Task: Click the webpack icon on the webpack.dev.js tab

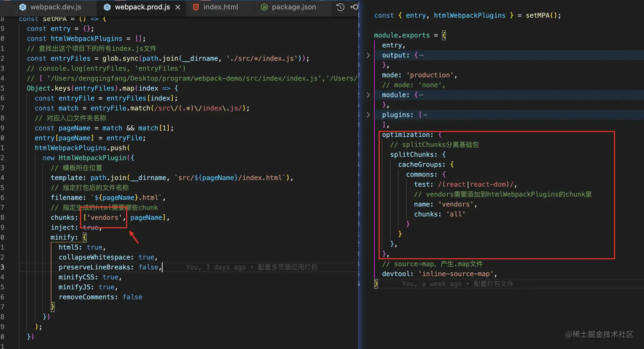Action: (23, 7)
